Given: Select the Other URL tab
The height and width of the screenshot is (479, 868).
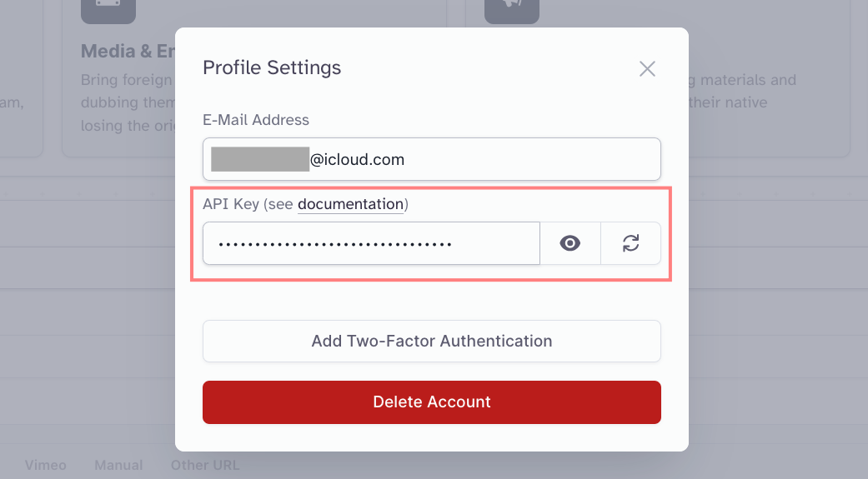Looking at the screenshot, I should 205,465.
